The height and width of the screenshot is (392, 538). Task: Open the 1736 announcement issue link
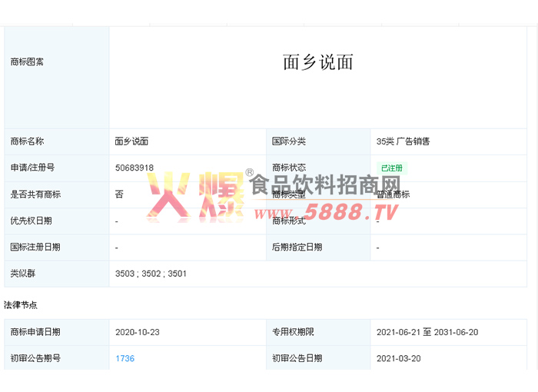125,358
